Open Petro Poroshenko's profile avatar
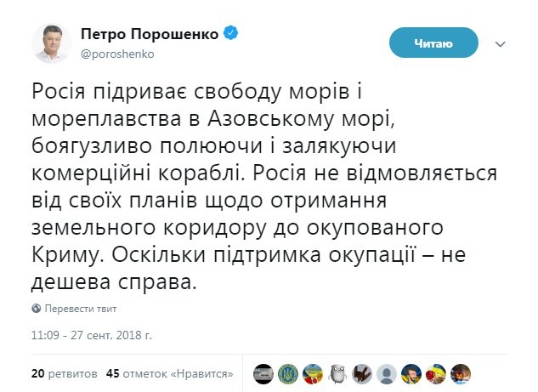 [51, 43]
